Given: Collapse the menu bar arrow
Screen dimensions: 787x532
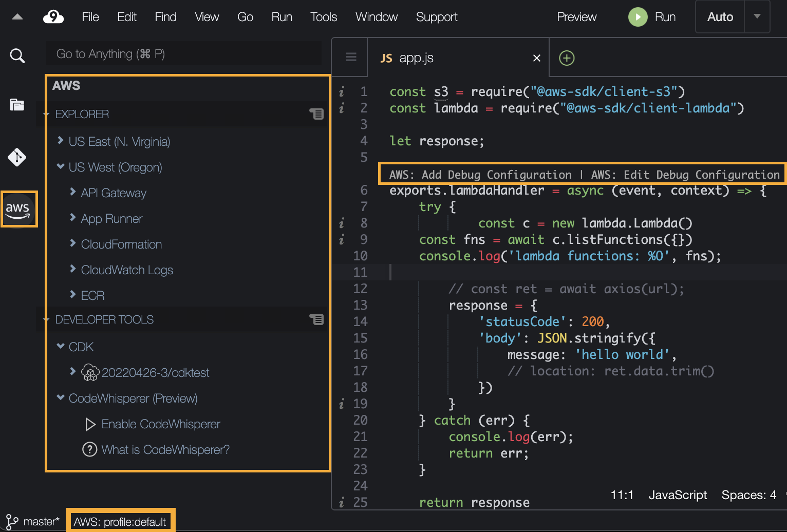Looking at the screenshot, I should point(17,17).
